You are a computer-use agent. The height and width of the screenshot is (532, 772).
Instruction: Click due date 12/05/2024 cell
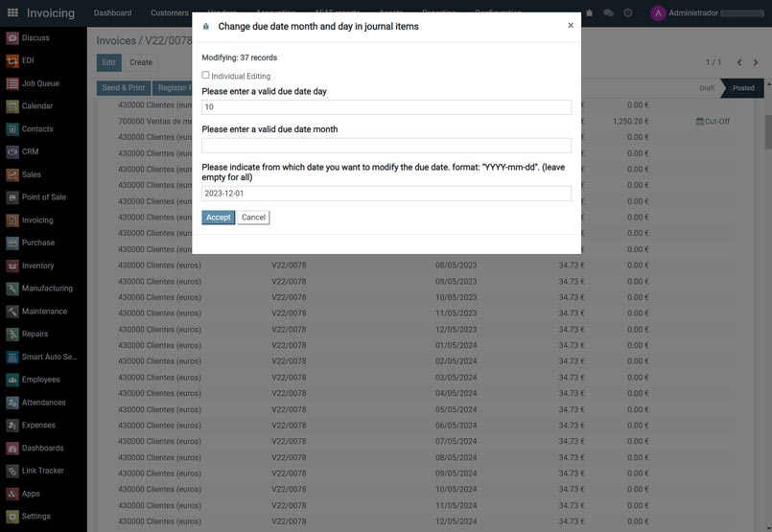click(456, 521)
